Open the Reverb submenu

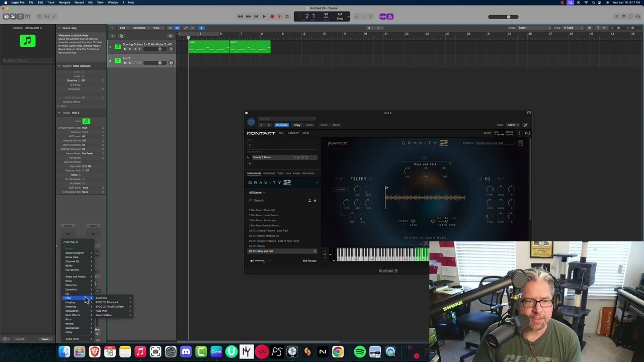point(77,323)
